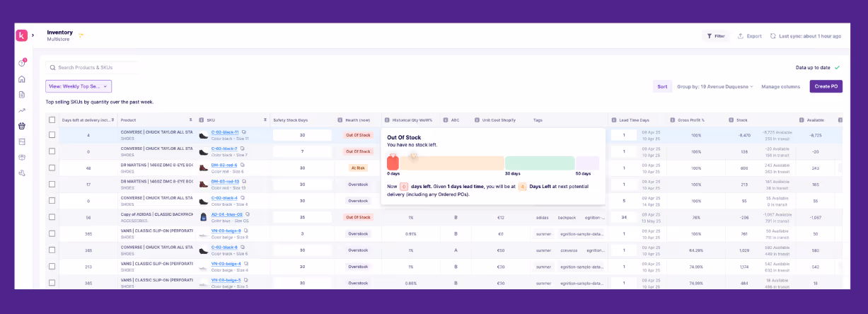The height and width of the screenshot is (314, 868).
Task: Edit Lead Time Days value 34
Action: [624, 217]
